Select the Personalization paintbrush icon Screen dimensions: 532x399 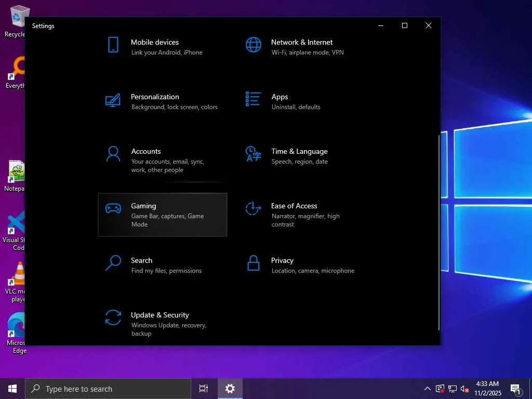[x=113, y=100]
